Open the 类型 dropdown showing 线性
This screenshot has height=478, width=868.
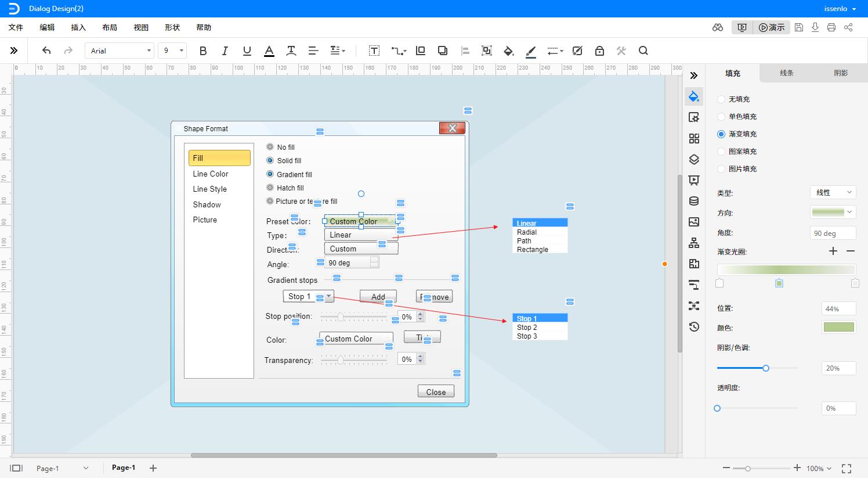(833, 192)
